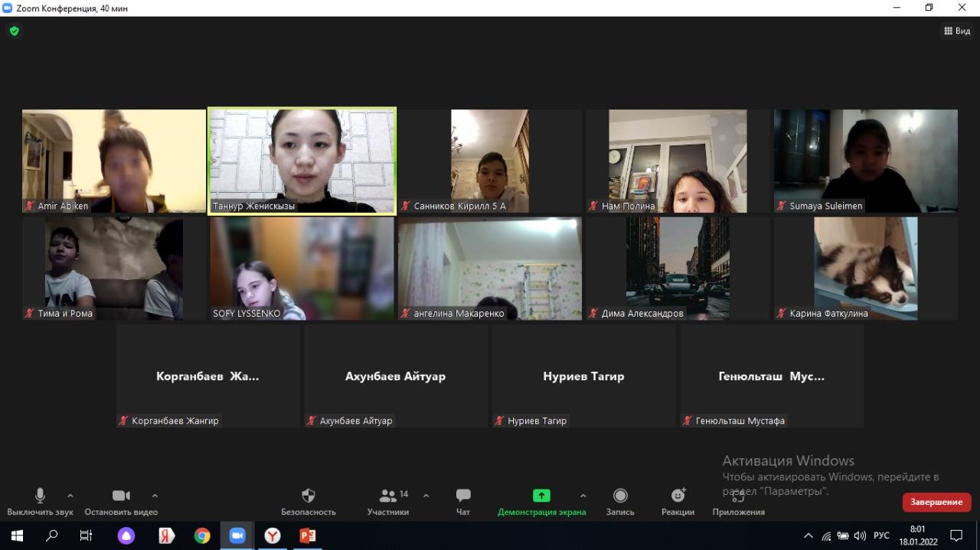The width and height of the screenshot is (980, 550).
Task: Start recording with Запись button
Action: (620, 496)
